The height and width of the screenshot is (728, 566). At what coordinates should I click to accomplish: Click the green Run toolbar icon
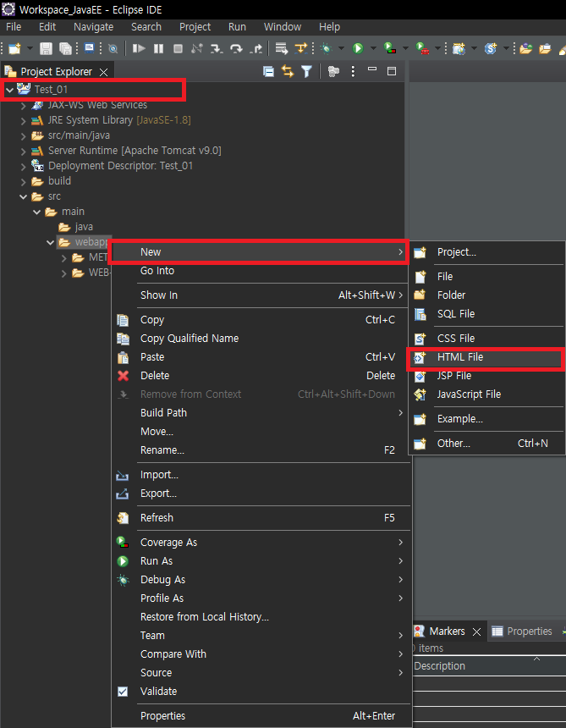tap(358, 48)
